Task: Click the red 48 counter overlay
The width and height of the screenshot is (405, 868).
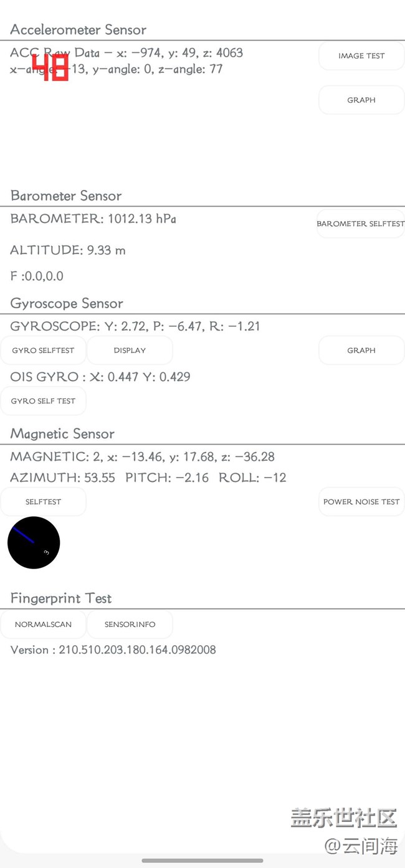Action: point(50,67)
